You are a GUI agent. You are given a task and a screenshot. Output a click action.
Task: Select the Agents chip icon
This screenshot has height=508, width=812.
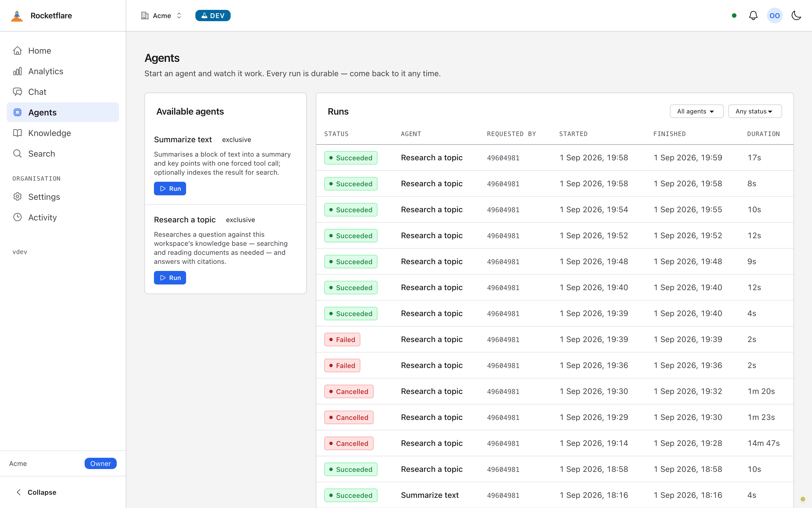tap(17, 112)
